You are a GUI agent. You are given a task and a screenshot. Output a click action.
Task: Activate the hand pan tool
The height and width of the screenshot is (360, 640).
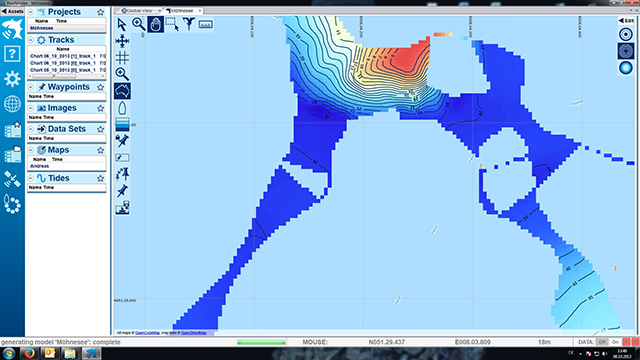(x=156, y=24)
